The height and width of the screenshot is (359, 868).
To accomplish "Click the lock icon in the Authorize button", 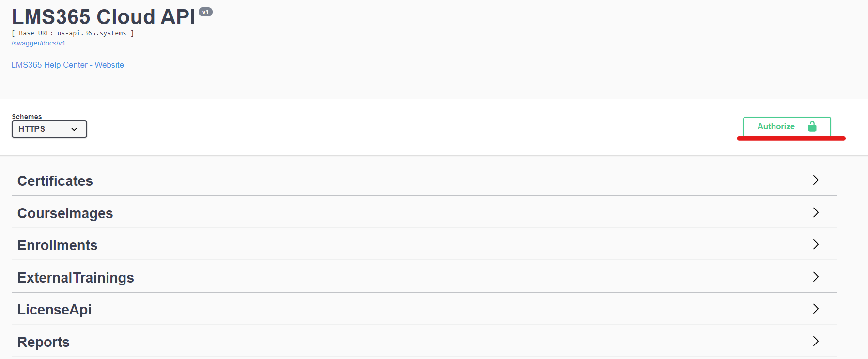I will click(x=812, y=127).
